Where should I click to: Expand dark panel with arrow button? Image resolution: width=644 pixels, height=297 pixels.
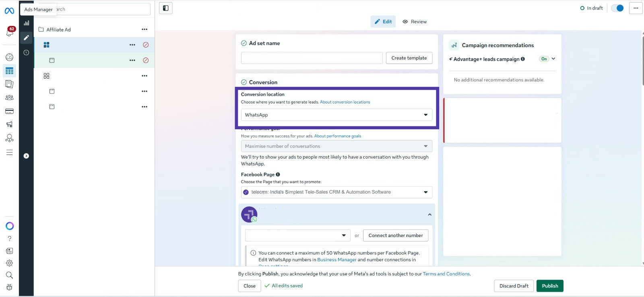26,156
